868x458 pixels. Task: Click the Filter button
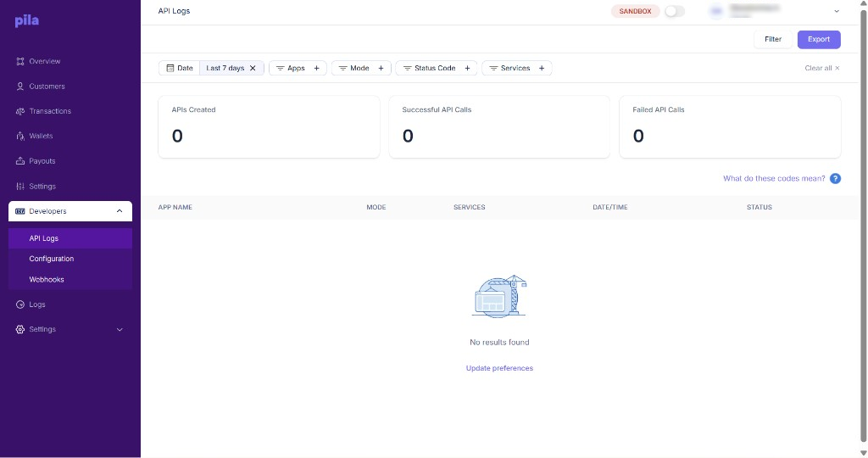click(x=773, y=39)
